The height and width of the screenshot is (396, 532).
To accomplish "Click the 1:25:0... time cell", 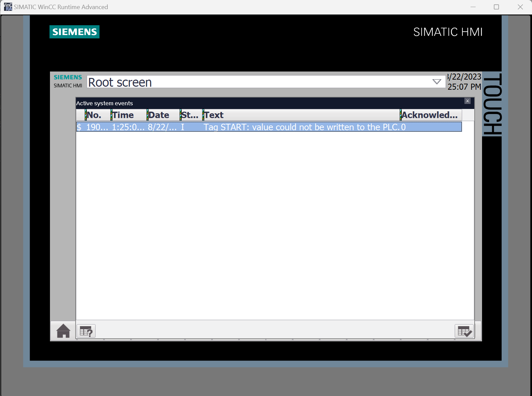I will coord(128,127).
